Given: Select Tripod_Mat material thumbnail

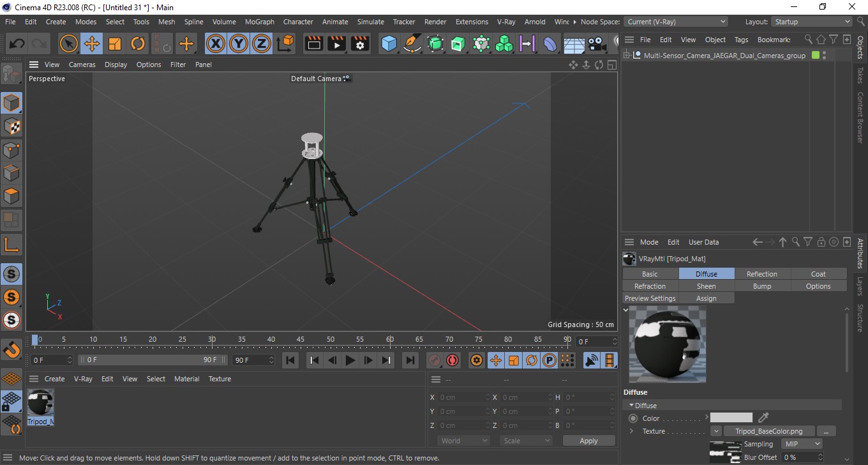Looking at the screenshot, I should click(40, 407).
